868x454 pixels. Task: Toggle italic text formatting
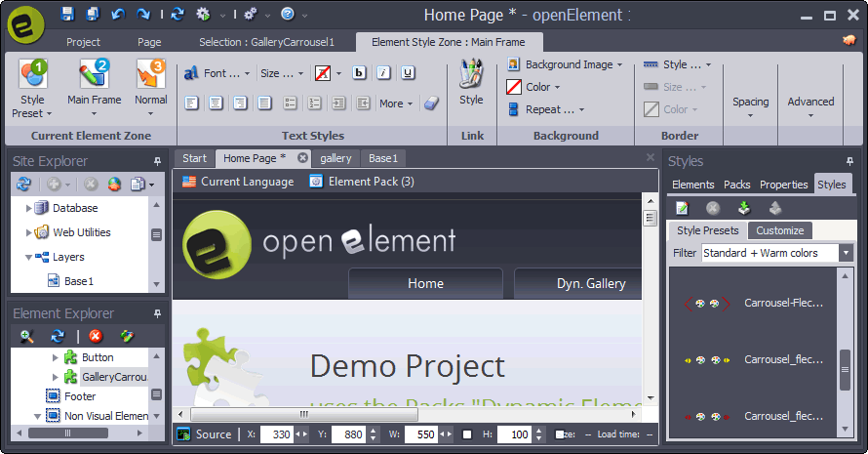point(383,72)
